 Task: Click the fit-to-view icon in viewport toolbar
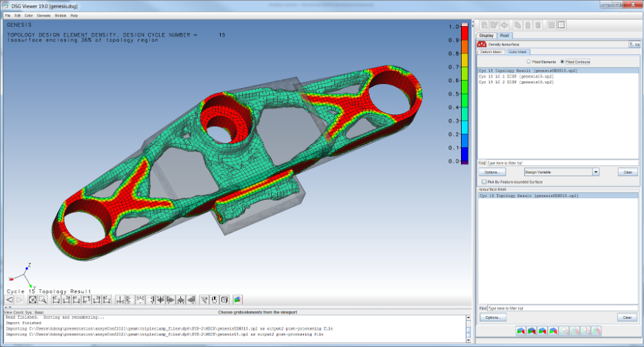[33, 299]
